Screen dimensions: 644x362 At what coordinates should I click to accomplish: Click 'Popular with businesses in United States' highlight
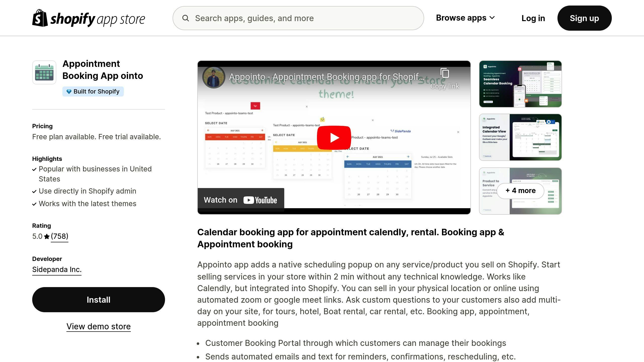tap(95, 174)
